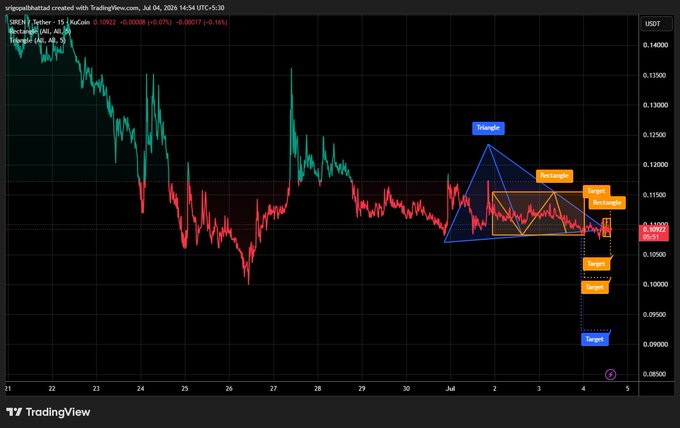The image size is (680, 428).
Task: Click the Rectangle (All, All, 5) indicator legend
Action: pyautogui.click(x=40, y=31)
